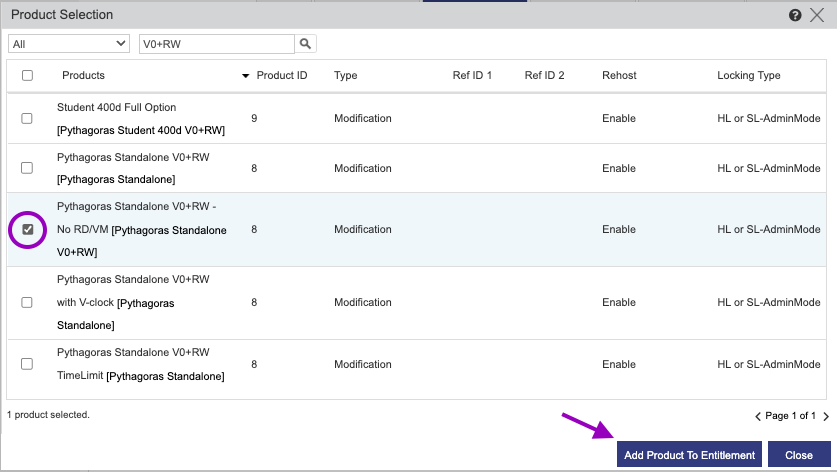Click the with V-clock product name
The image size is (837, 472).
click(x=133, y=303)
